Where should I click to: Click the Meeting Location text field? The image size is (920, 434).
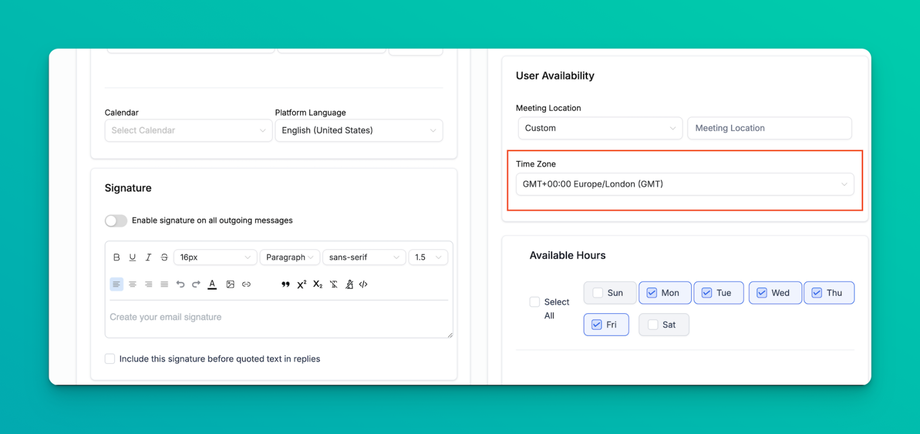pos(769,128)
